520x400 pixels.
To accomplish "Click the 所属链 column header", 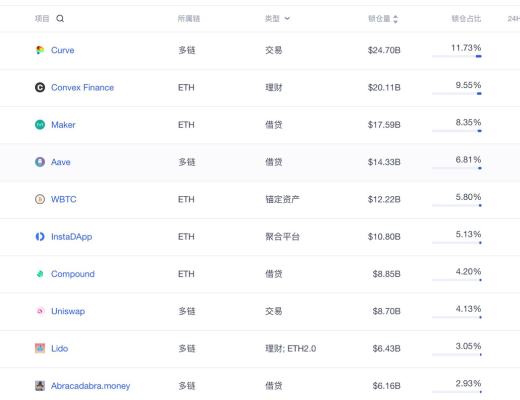I will pos(189,19).
